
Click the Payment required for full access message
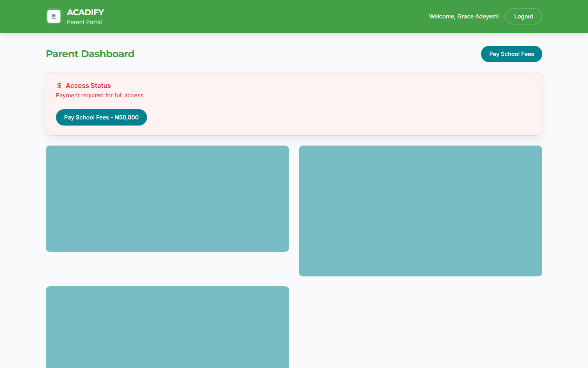tap(99, 95)
